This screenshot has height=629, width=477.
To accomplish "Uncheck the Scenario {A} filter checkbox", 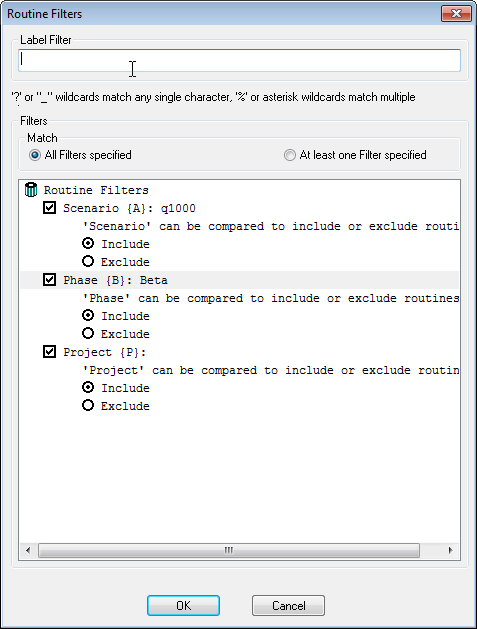I will tap(49, 208).
